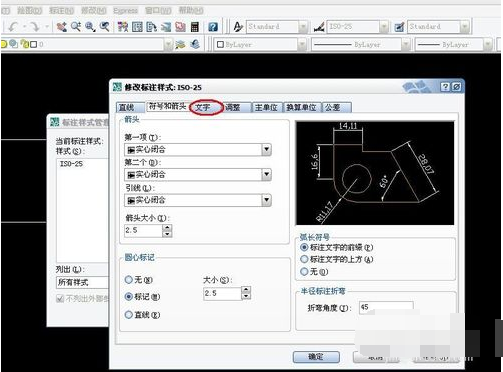Click the 折弯角度 input field
503x372 pixels.
(x=386, y=307)
